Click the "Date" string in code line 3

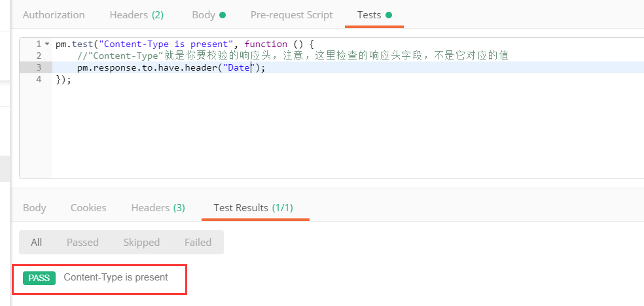click(239, 67)
